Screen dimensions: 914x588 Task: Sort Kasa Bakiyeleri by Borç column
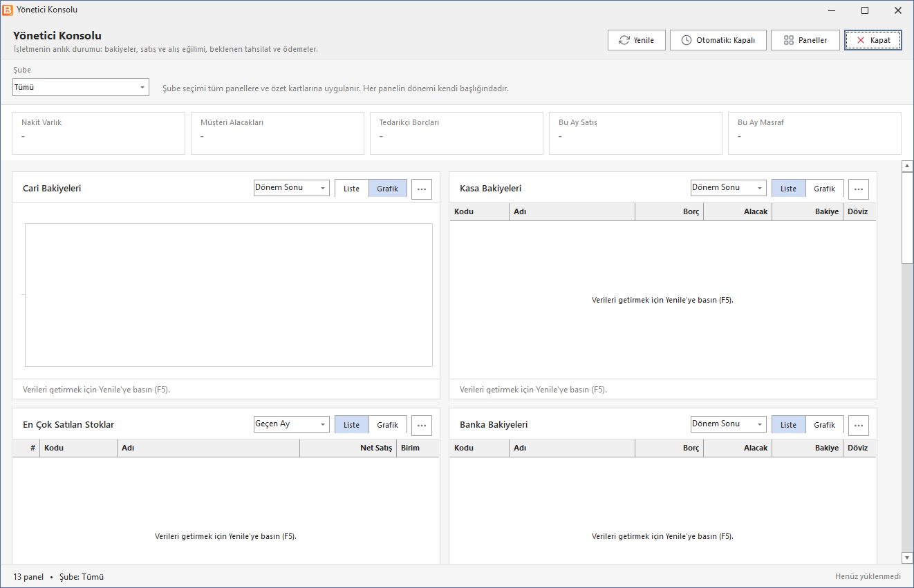(x=669, y=211)
